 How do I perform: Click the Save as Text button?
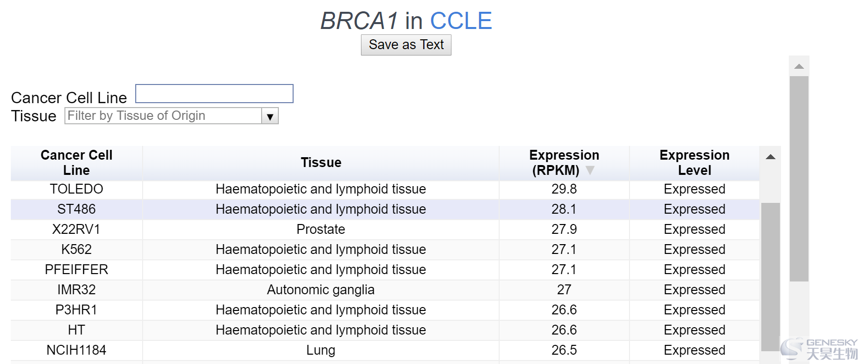tap(406, 45)
